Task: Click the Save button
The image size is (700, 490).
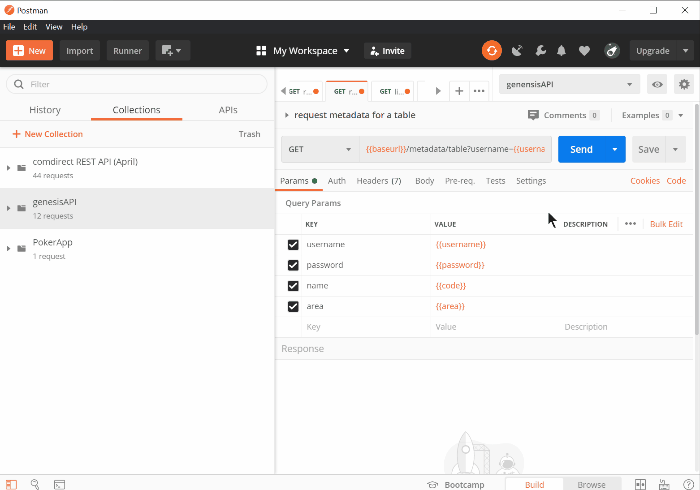Action: (649, 149)
